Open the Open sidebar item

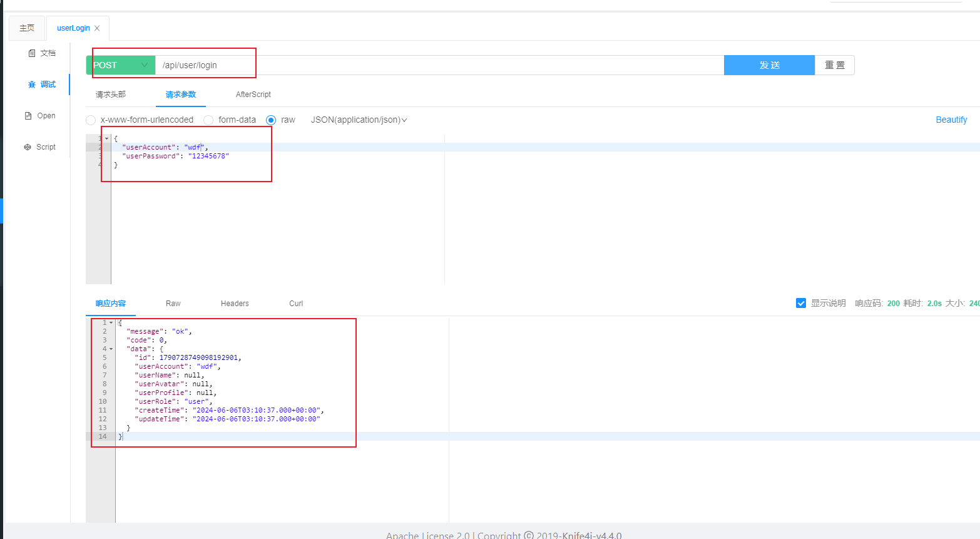pyautogui.click(x=40, y=116)
